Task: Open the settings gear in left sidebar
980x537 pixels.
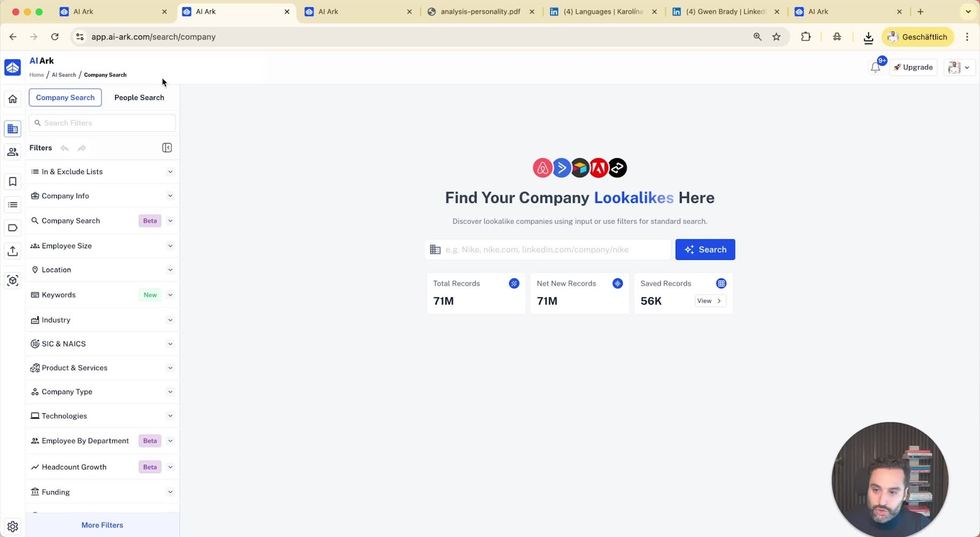Action: [13, 527]
